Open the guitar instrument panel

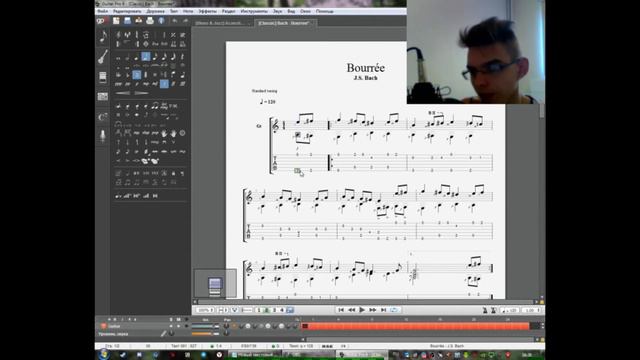103,57
